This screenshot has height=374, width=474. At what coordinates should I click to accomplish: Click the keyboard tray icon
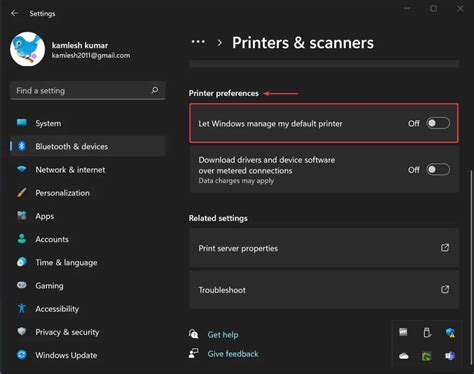tap(403, 332)
